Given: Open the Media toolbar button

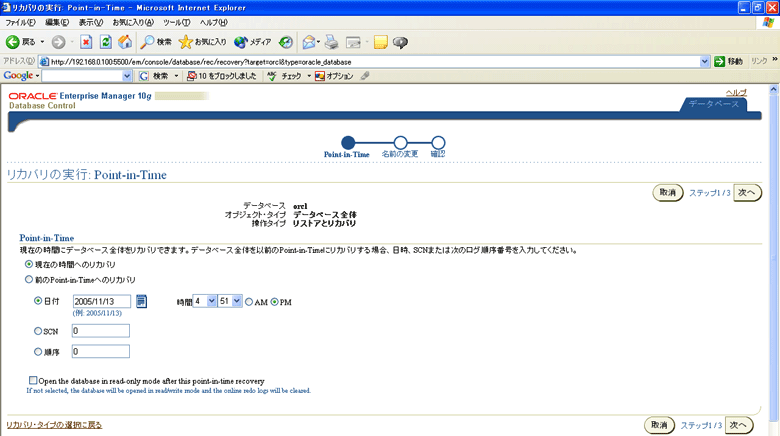Looking at the screenshot, I should pos(253,42).
